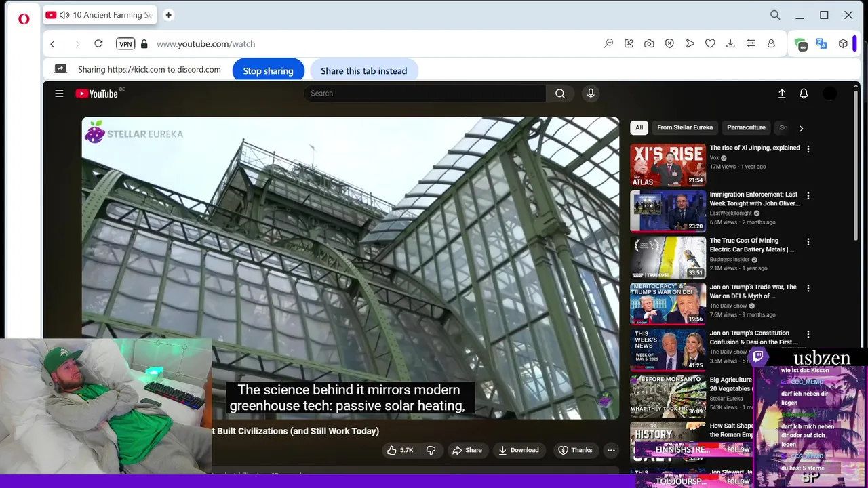The height and width of the screenshot is (488, 868).
Task: Open options for Constitution Confusion video
Action: (808, 334)
